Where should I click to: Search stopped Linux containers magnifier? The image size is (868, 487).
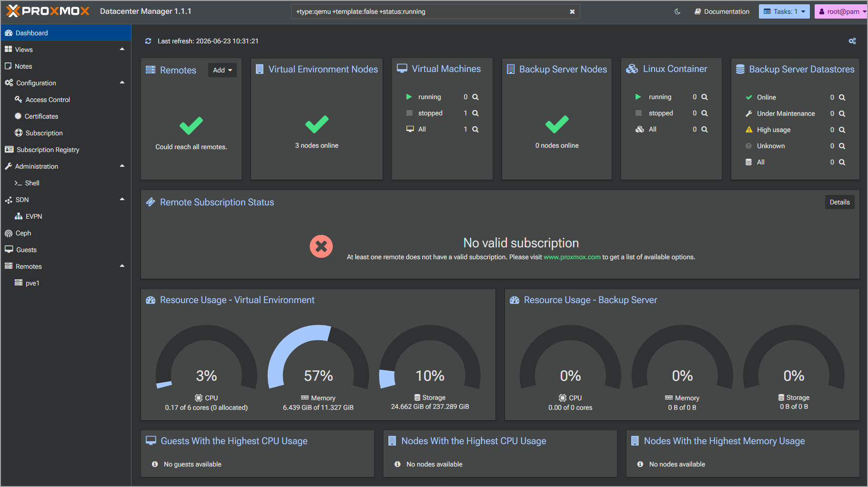[x=705, y=113]
